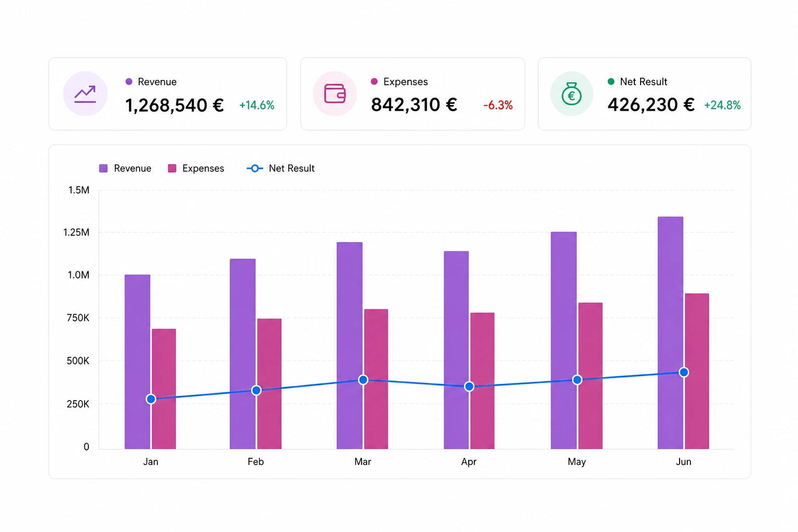The width and height of the screenshot is (798, 532).
Task: Select the June Net Result data point
Action: pyautogui.click(x=684, y=372)
